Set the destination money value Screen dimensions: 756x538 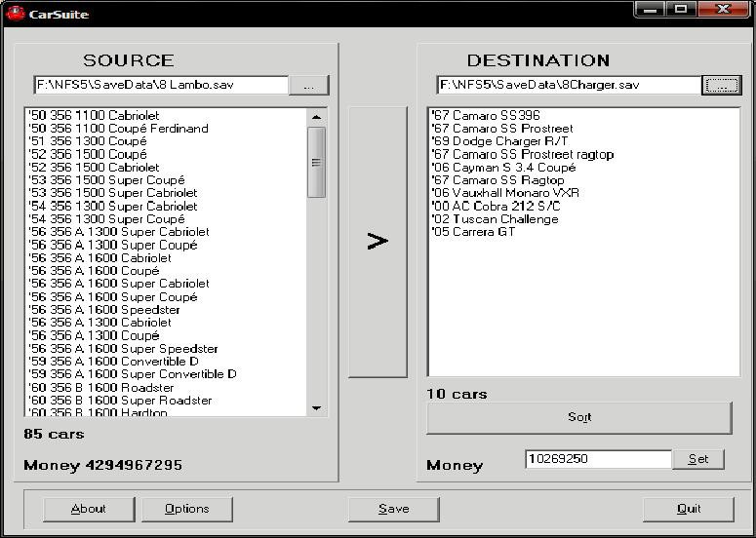click(698, 459)
